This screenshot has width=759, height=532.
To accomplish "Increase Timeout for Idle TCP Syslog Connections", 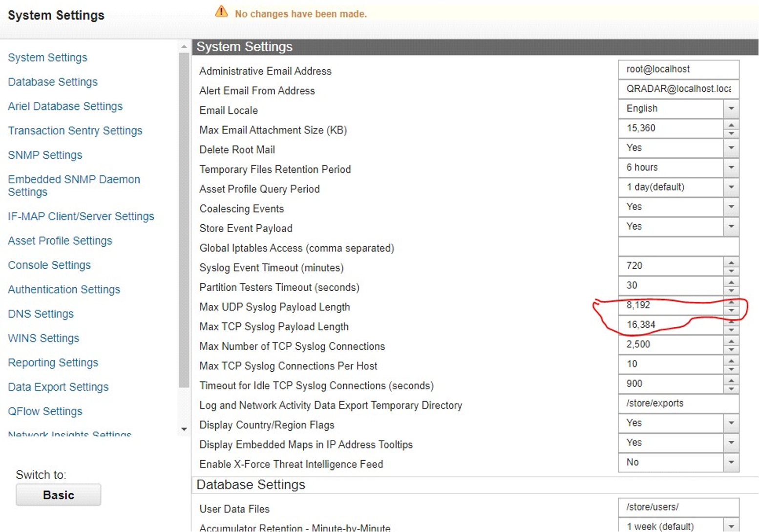I will [x=731, y=381].
